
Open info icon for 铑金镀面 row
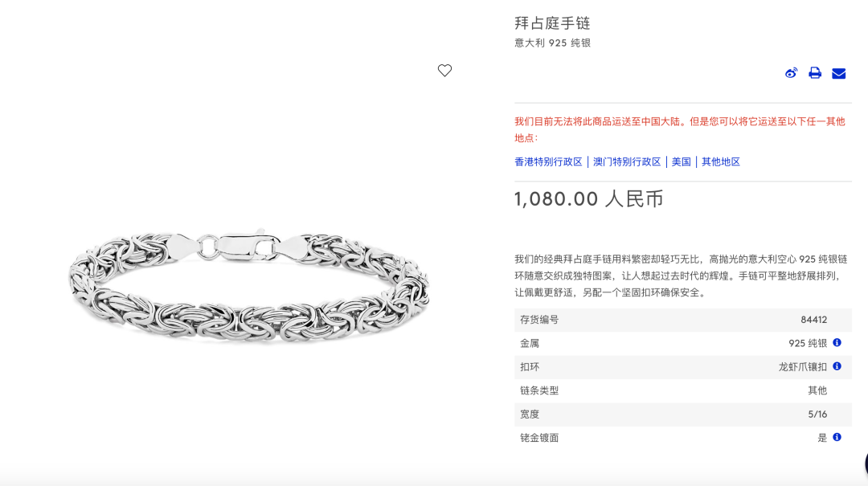coord(837,437)
